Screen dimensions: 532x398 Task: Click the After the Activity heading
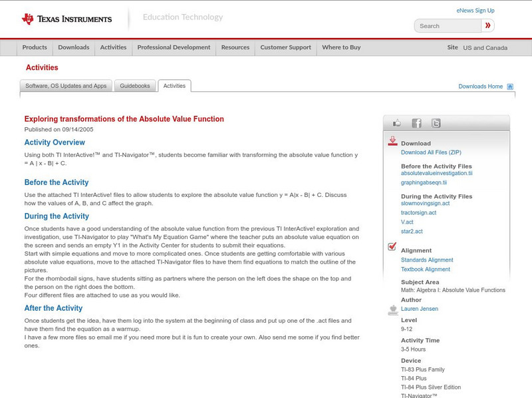(53, 308)
